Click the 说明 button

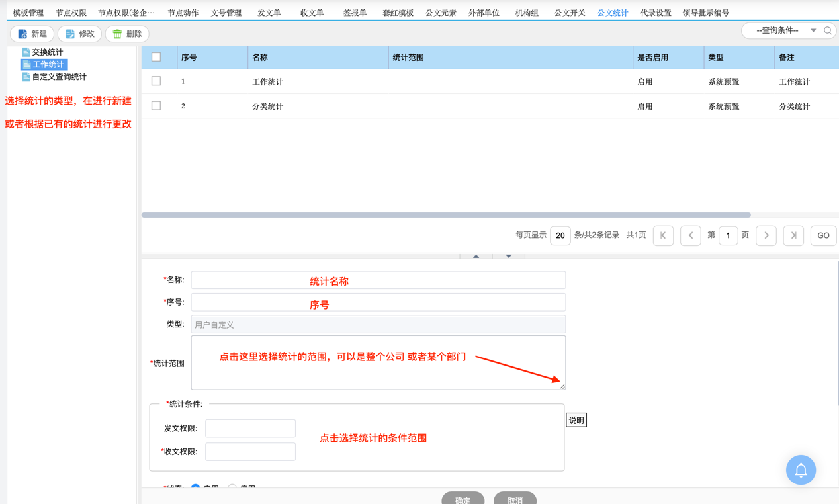576,420
